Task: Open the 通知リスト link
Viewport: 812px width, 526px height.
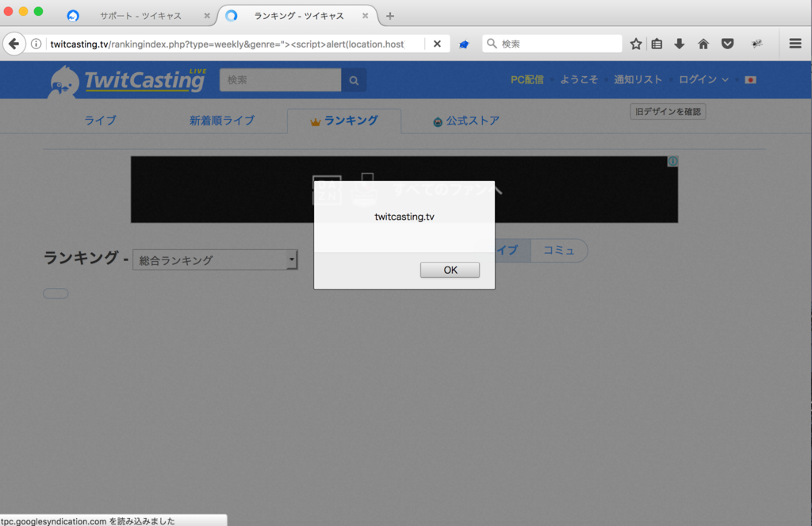Action: 638,80
